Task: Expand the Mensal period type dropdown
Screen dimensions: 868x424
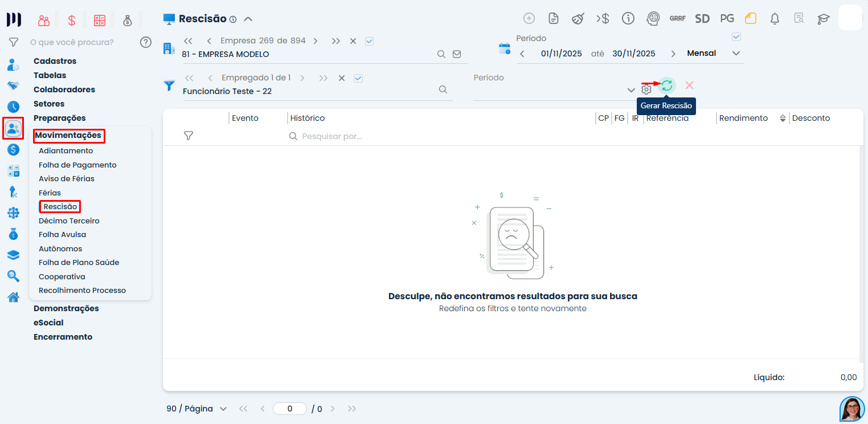Action: coord(736,53)
